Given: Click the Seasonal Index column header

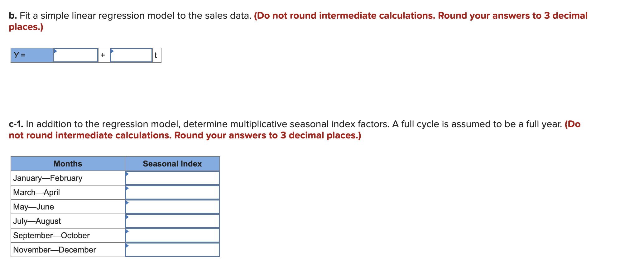Looking at the screenshot, I should pyautogui.click(x=172, y=163).
